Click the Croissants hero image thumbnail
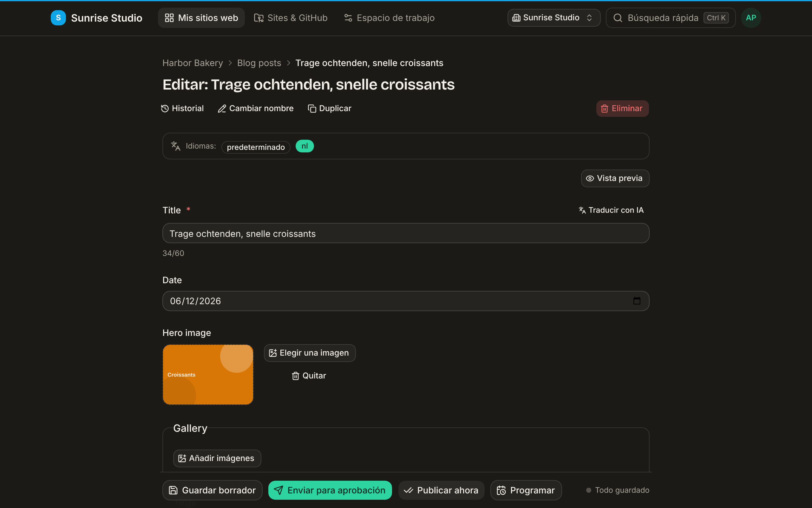Viewport: 812px width, 508px height. pyautogui.click(x=208, y=375)
